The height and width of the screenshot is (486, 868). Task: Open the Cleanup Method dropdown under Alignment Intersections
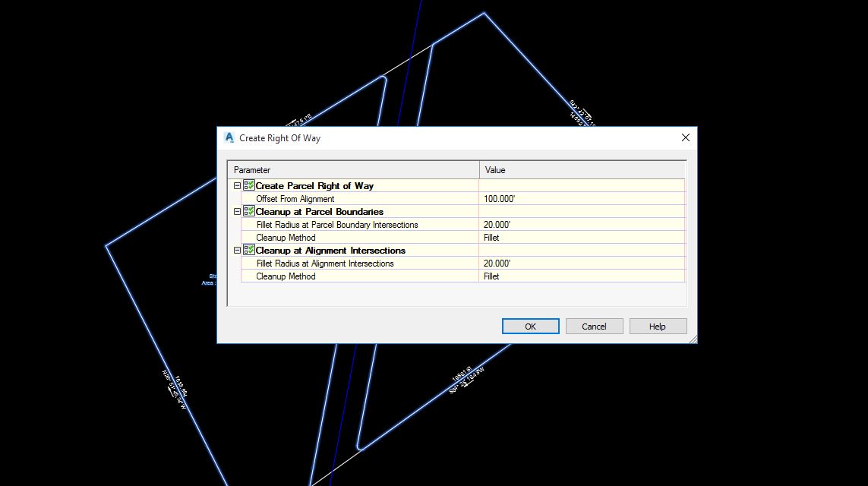coord(581,276)
